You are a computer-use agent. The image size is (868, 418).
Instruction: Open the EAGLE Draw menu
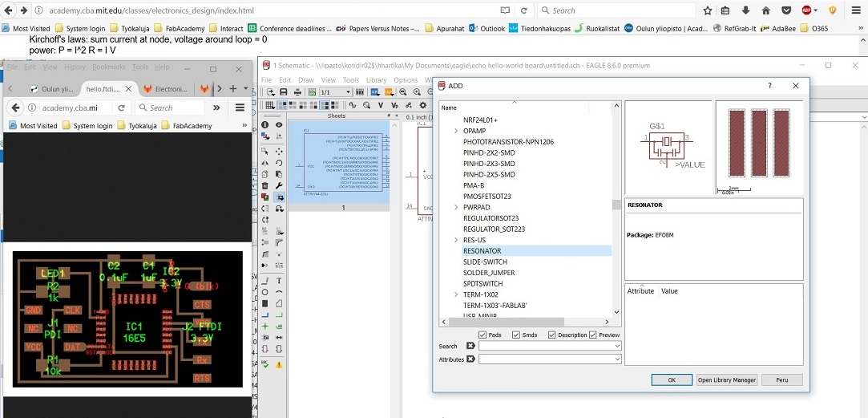pyautogui.click(x=306, y=80)
